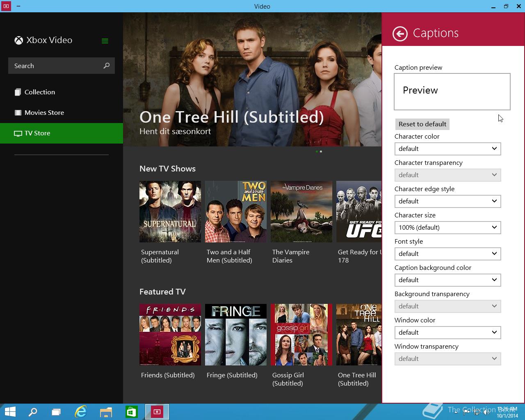Open Get Ready for UFC thumbnail
The height and width of the screenshot is (420, 525).
(x=359, y=212)
